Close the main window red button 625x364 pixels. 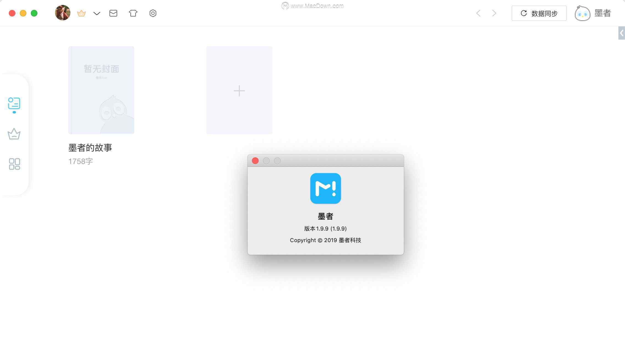[x=12, y=13]
